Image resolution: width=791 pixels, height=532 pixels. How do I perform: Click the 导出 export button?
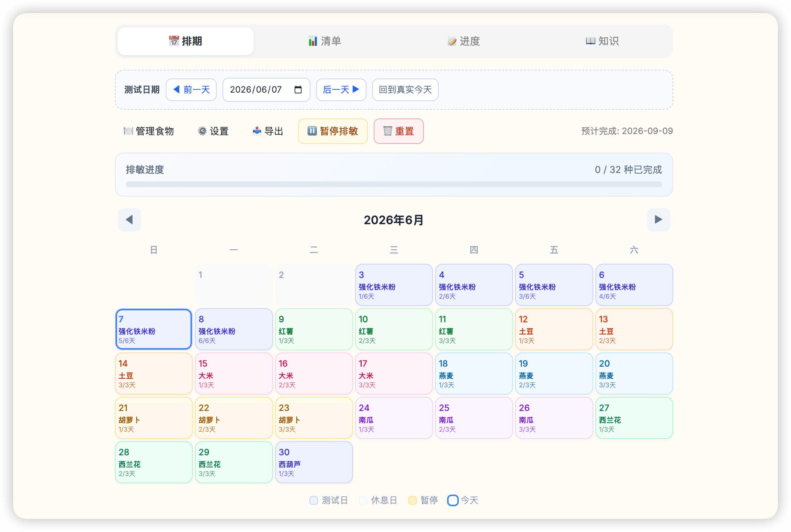[268, 131]
